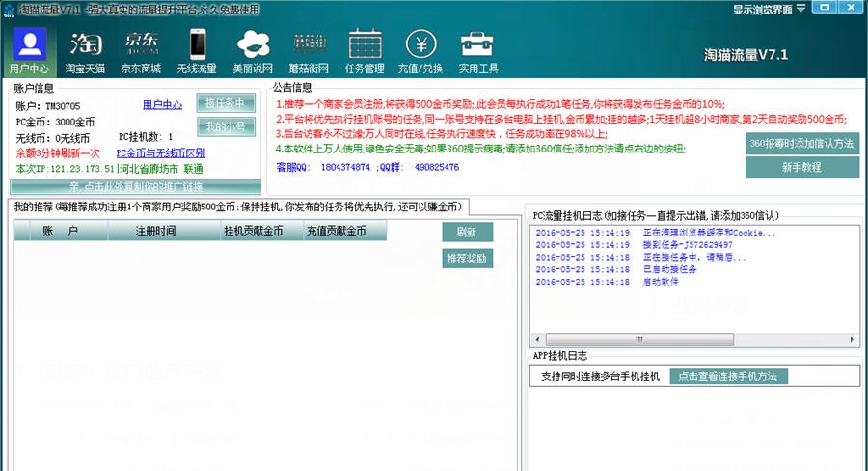Screen dimensions: 868x471
Task: Open the 充值/兑换 yen icon
Action: (420, 51)
